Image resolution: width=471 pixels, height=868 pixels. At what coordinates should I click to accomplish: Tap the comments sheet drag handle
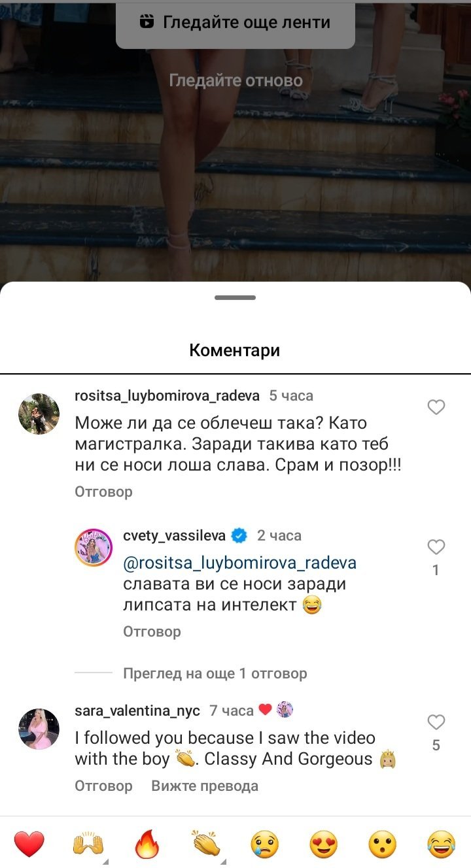pos(235,297)
